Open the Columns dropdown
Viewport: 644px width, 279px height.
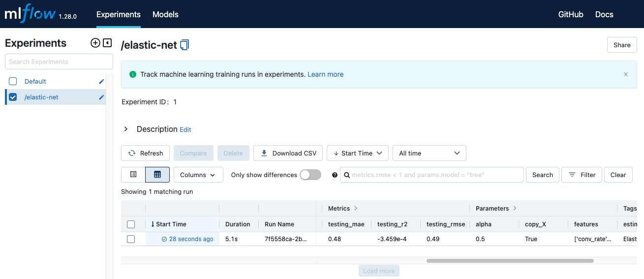click(198, 175)
